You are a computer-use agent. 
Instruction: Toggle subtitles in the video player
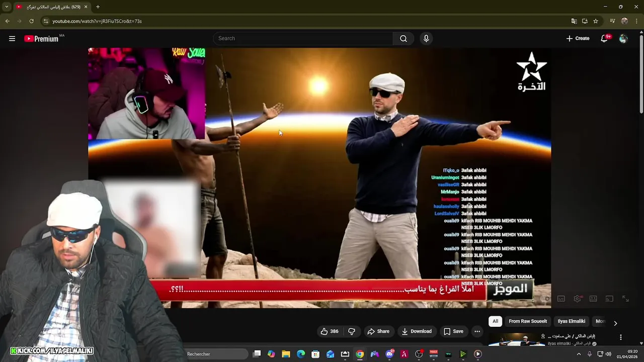tap(561, 299)
